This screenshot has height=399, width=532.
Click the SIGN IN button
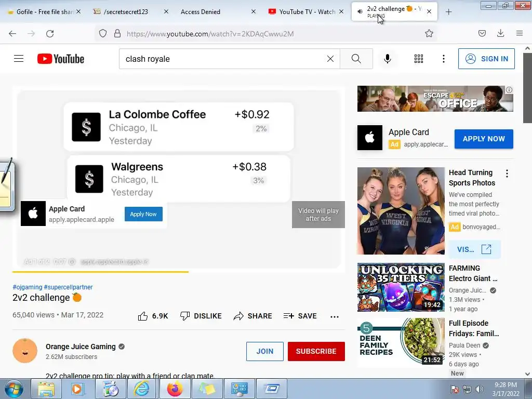pos(486,59)
